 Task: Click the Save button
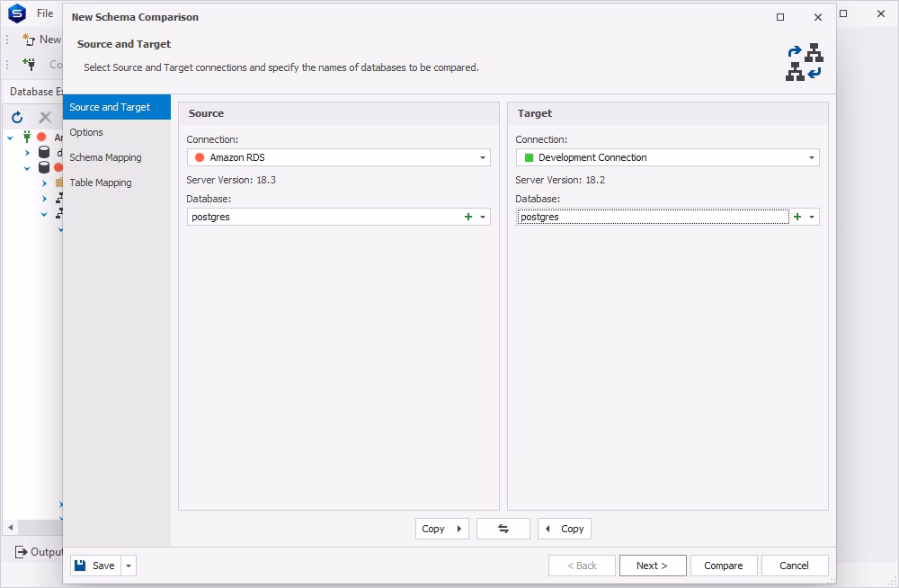pyautogui.click(x=96, y=566)
